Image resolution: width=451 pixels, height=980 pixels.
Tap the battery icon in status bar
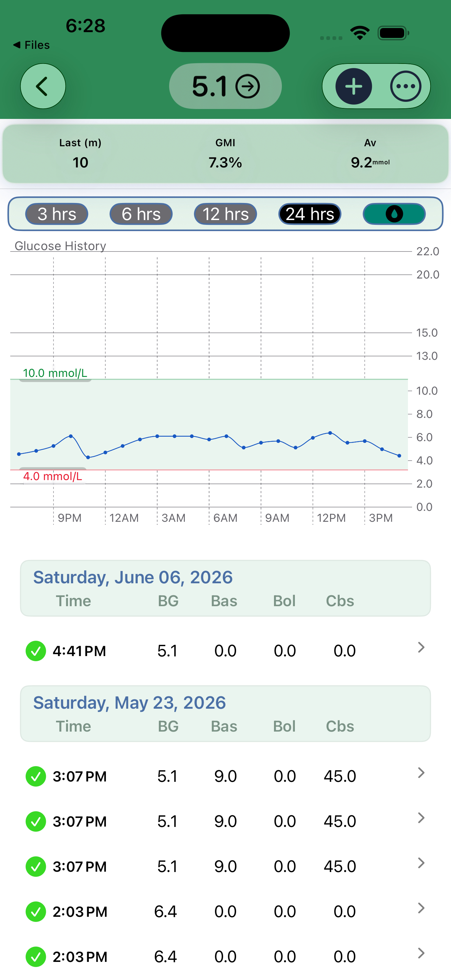[x=393, y=33]
